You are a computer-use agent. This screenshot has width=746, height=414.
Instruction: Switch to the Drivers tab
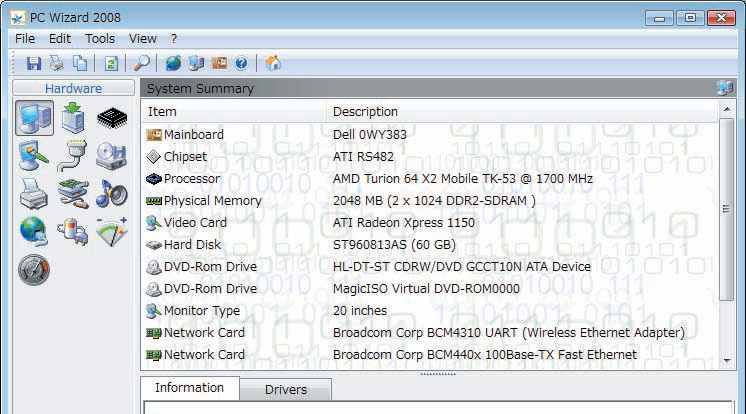(285, 390)
